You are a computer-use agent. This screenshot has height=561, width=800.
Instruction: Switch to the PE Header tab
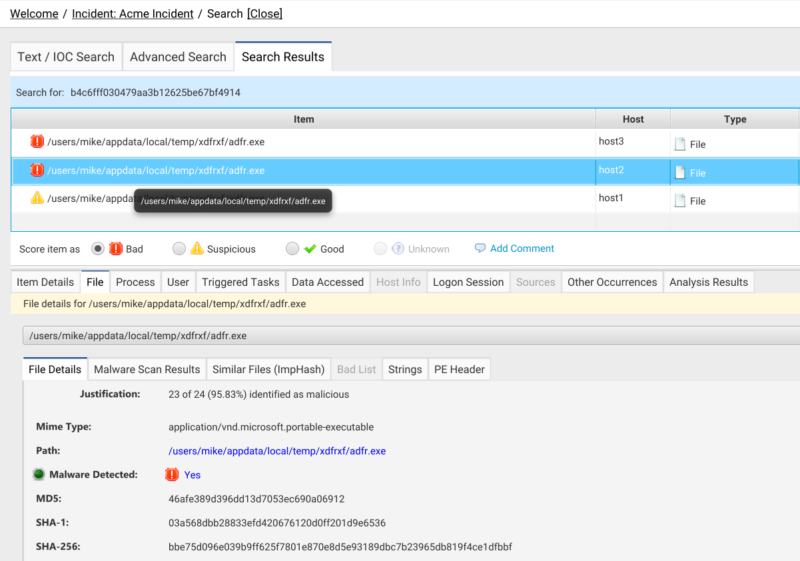[459, 369]
